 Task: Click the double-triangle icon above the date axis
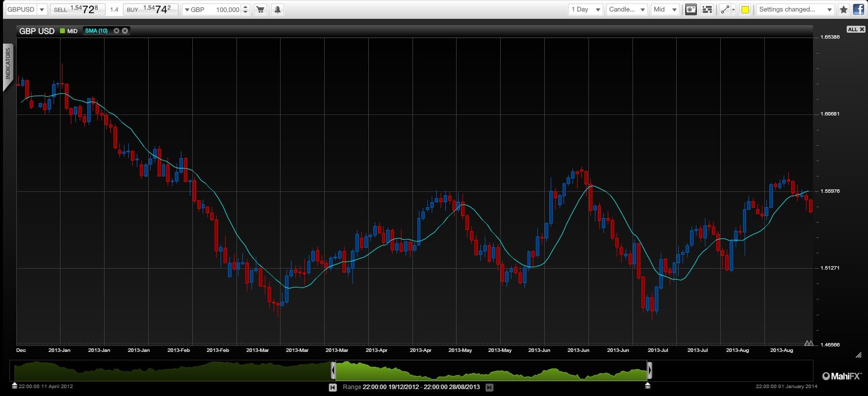pyautogui.click(x=809, y=343)
